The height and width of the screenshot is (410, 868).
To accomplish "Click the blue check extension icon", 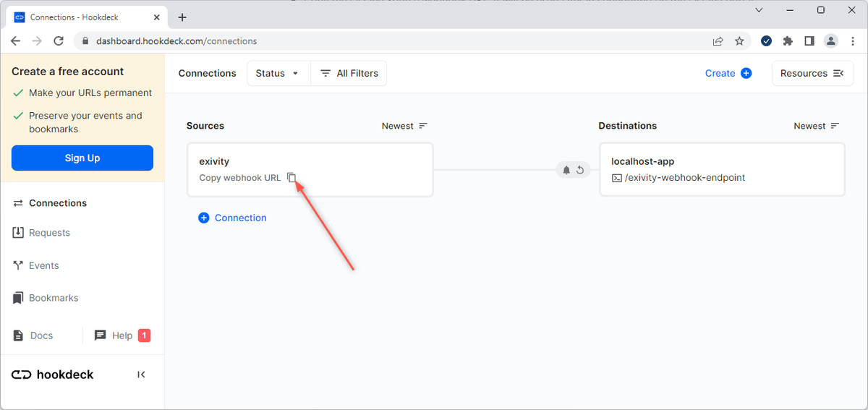I will (766, 41).
